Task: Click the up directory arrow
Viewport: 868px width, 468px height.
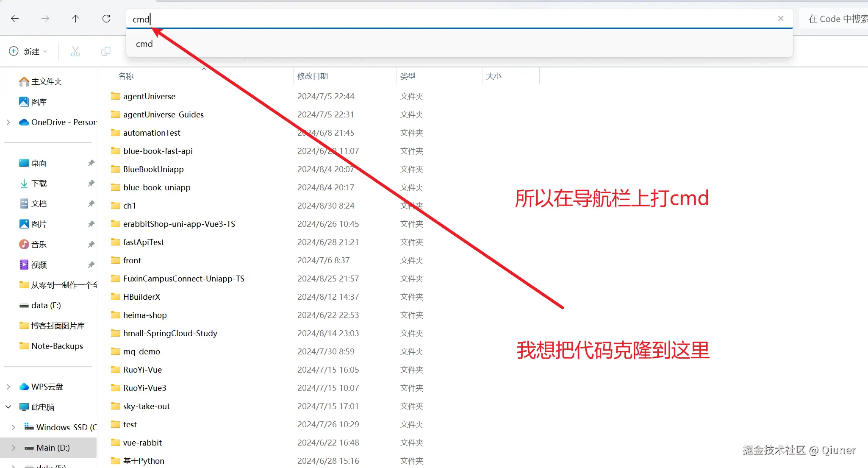Action: pos(75,19)
